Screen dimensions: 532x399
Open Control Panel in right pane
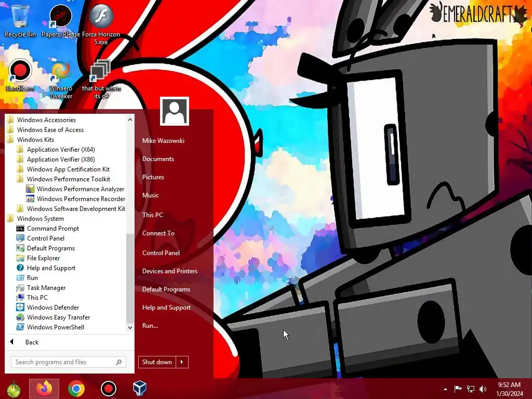tap(161, 253)
